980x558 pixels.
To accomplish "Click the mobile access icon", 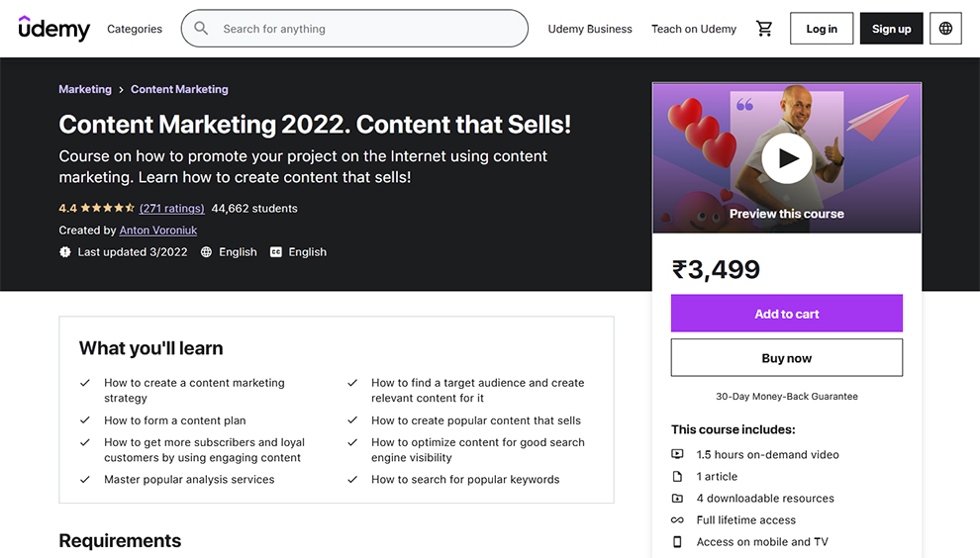I will click(x=677, y=542).
